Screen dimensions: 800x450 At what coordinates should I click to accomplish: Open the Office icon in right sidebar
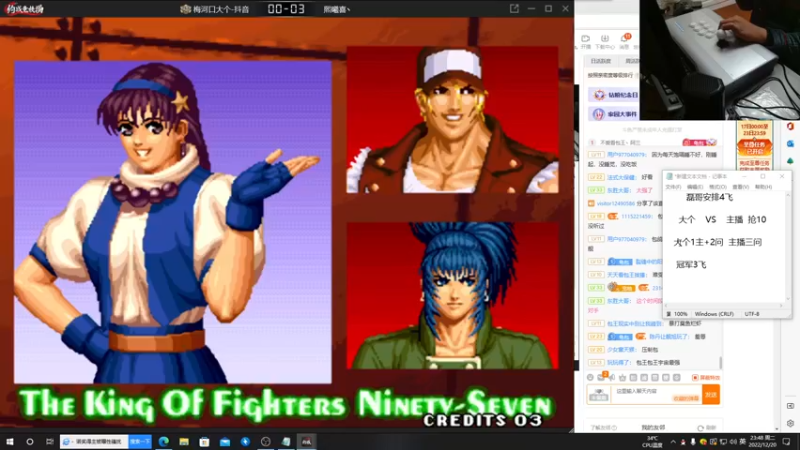(790, 127)
